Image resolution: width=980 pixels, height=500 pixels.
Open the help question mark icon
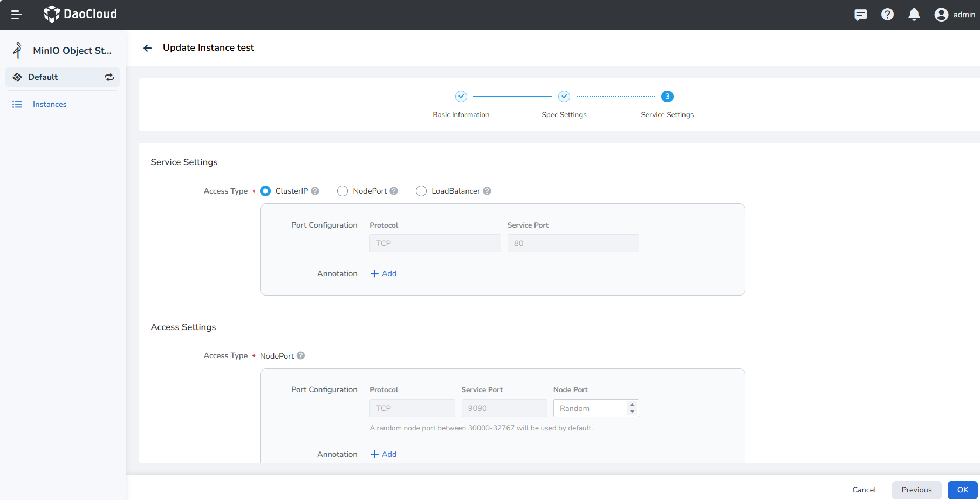[x=887, y=15]
